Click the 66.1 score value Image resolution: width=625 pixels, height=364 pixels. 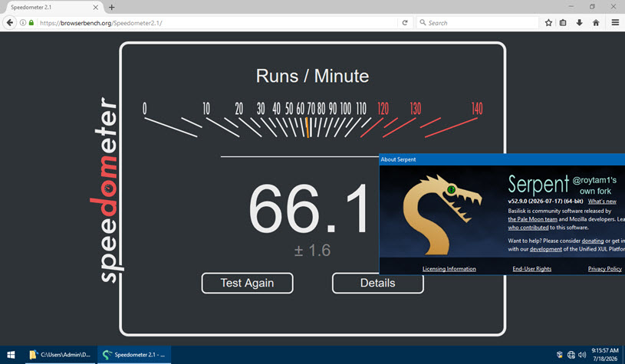309,208
